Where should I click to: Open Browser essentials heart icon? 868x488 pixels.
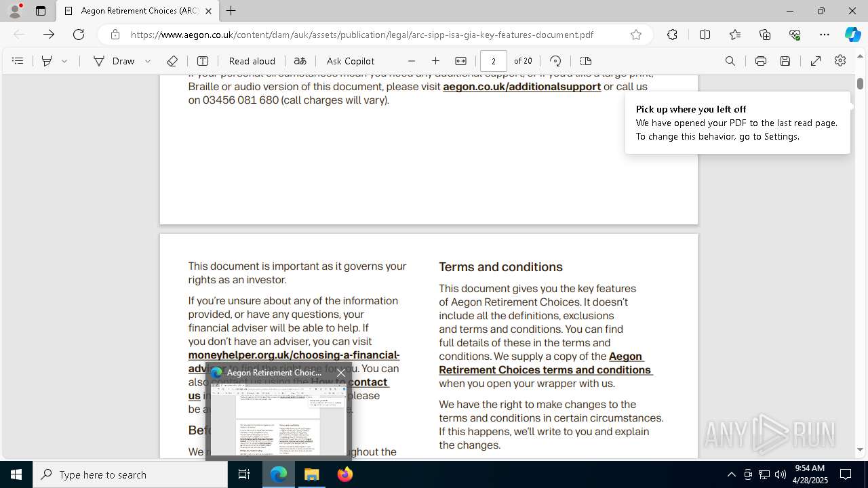pyautogui.click(x=795, y=35)
